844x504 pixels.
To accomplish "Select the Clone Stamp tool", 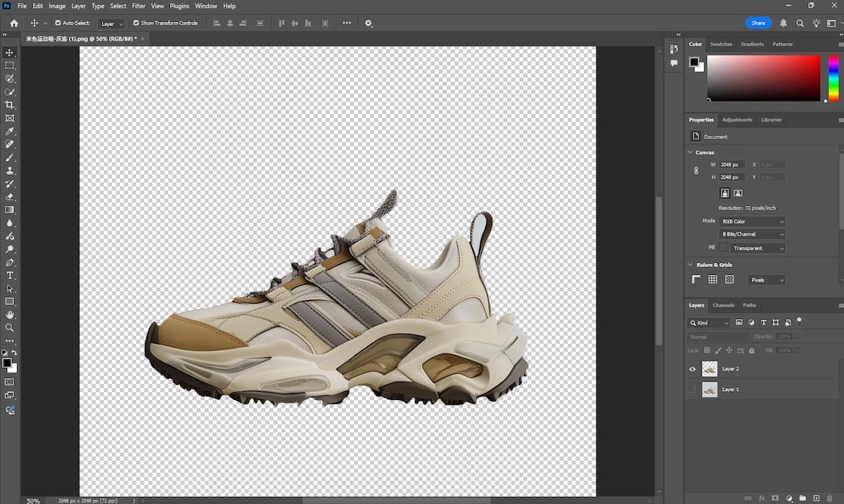I will click(10, 171).
